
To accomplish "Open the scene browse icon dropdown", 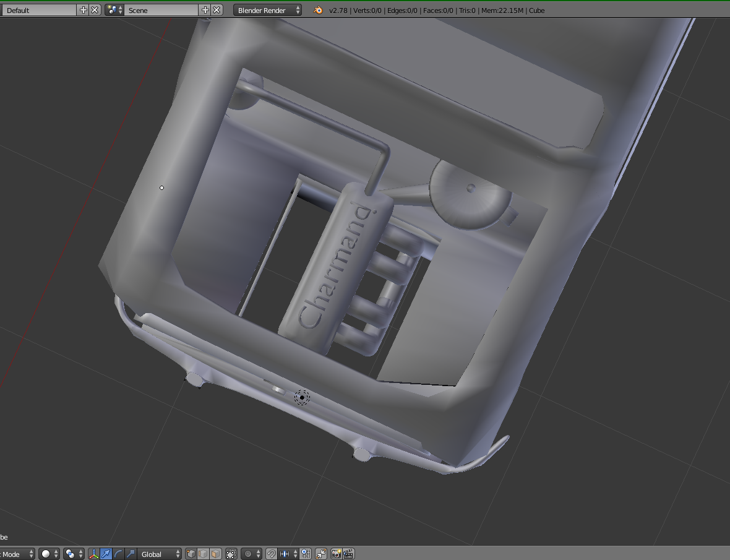I will [x=114, y=10].
